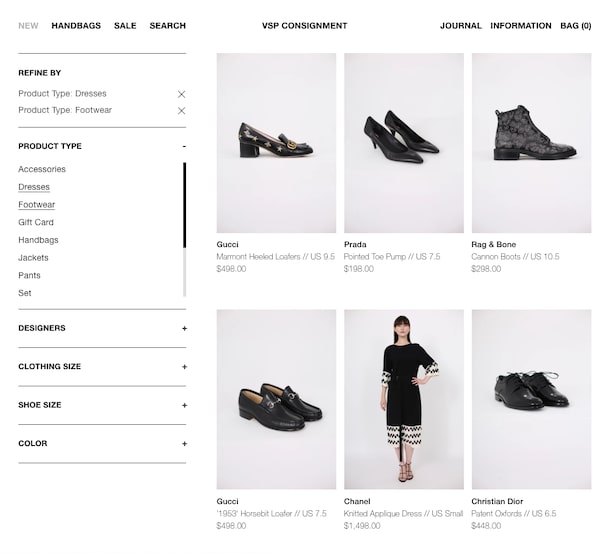Expand the Color filter section
The width and height of the screenshot is (600, 553).
click(x=184, y=444)
